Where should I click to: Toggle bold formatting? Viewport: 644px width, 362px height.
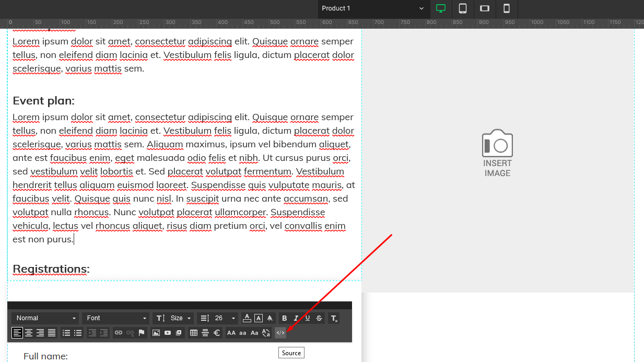click(x=285, y=318)
